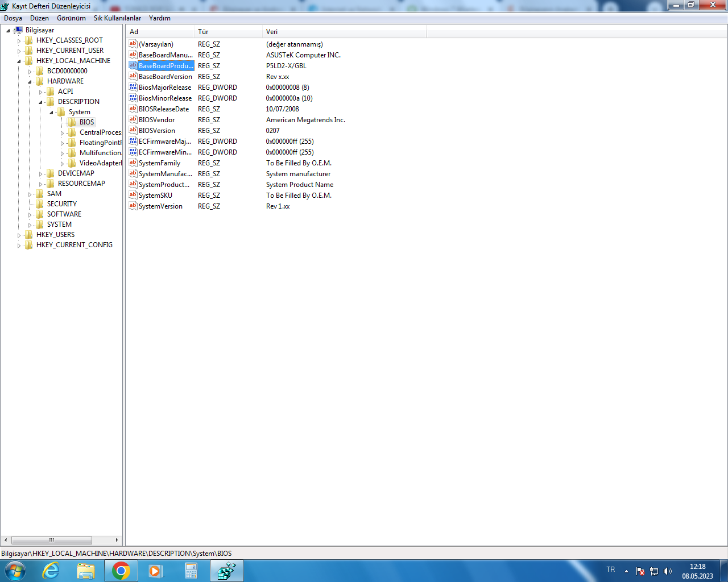Viewport: 728px width, 582px height.
Task: Open the volume control in system tray
Action: pyautogui.click(x=668, y=571)
